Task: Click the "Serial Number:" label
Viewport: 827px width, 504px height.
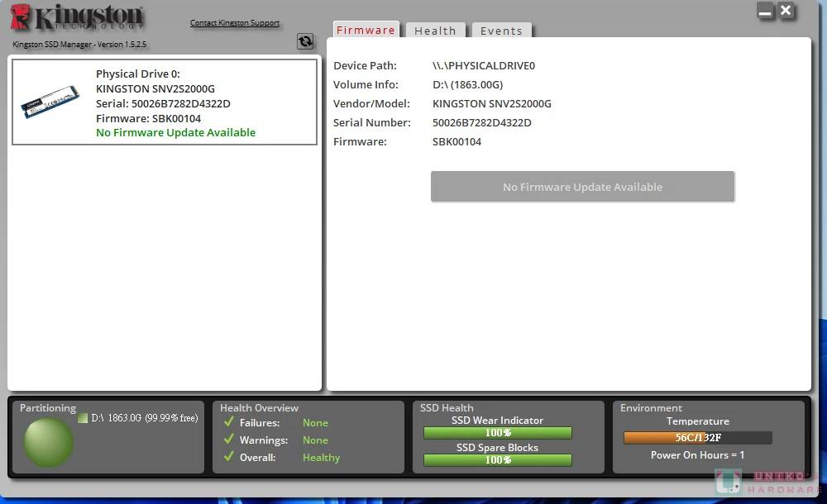Action: coord(372,122)
